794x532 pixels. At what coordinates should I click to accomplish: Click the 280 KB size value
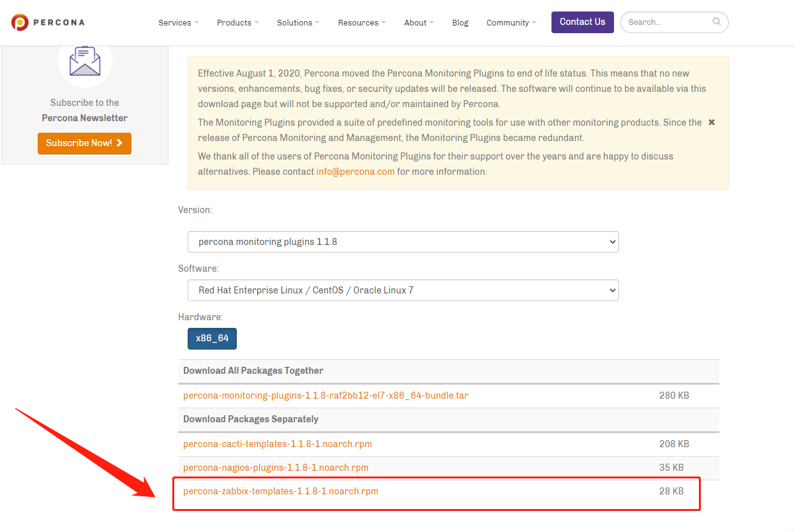point(674,395)
